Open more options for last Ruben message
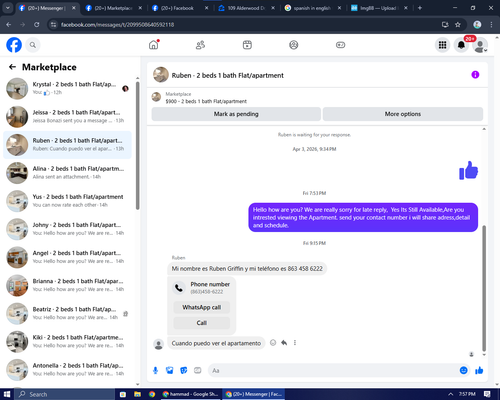This screenshot has width=500, height=400. pos(295,343)
